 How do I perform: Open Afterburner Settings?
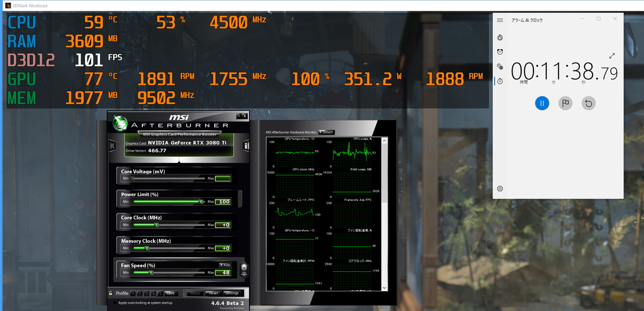[232, 293]
